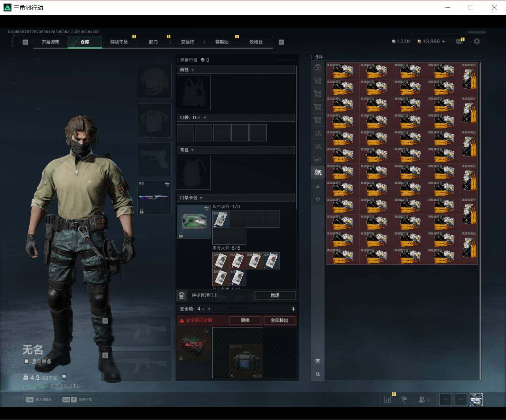Click the help icon next to 安全箱
Viewport: 506px width, 420px height.
point(209,309)
